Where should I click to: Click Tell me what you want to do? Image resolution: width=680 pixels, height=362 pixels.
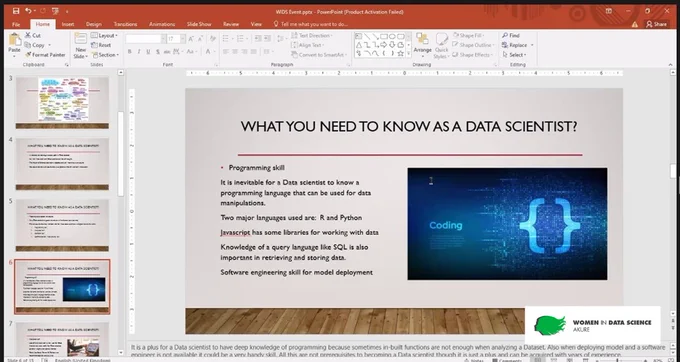(x=311, y=24)
